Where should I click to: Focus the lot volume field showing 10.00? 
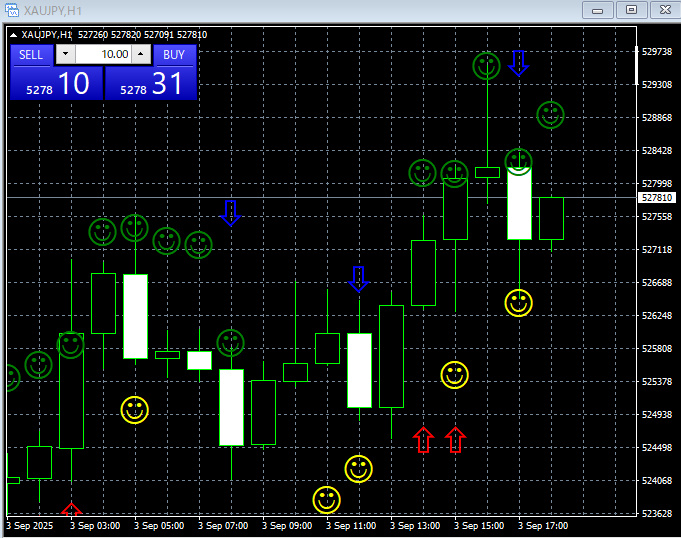103,54
